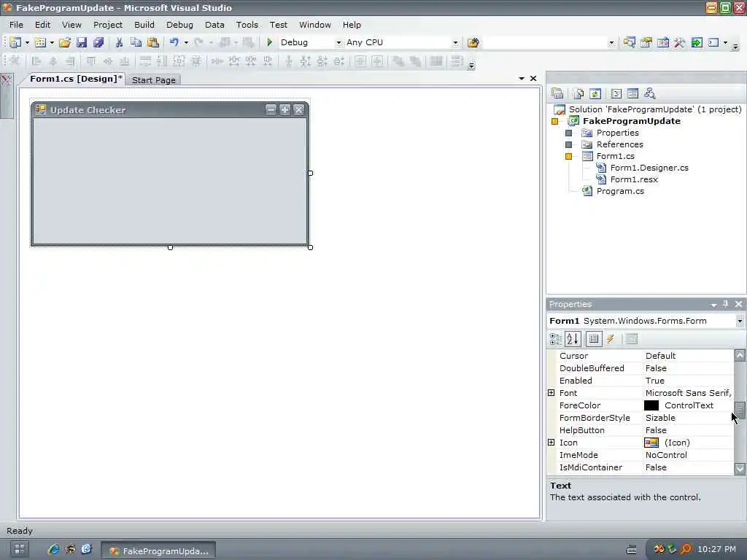
Task: Switch to the Start Page tab
Action: (x=153, y=80)
